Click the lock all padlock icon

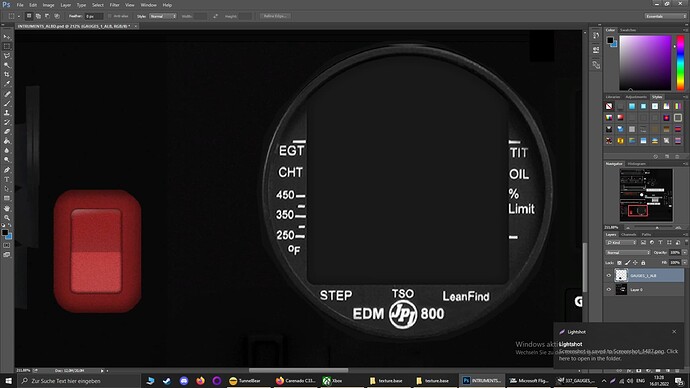click(643, 263)
